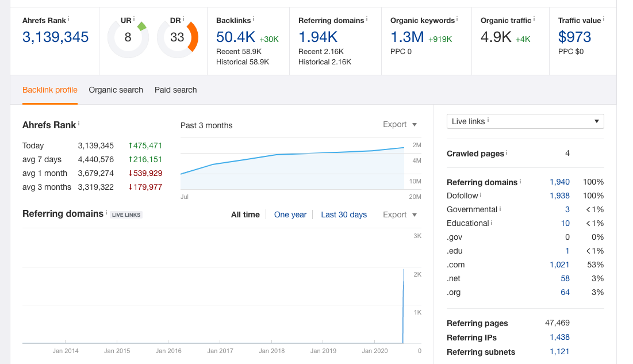Expand Export menu for Referring domains chart
This screenshot has height=364, width=633.
pos(400,214)
